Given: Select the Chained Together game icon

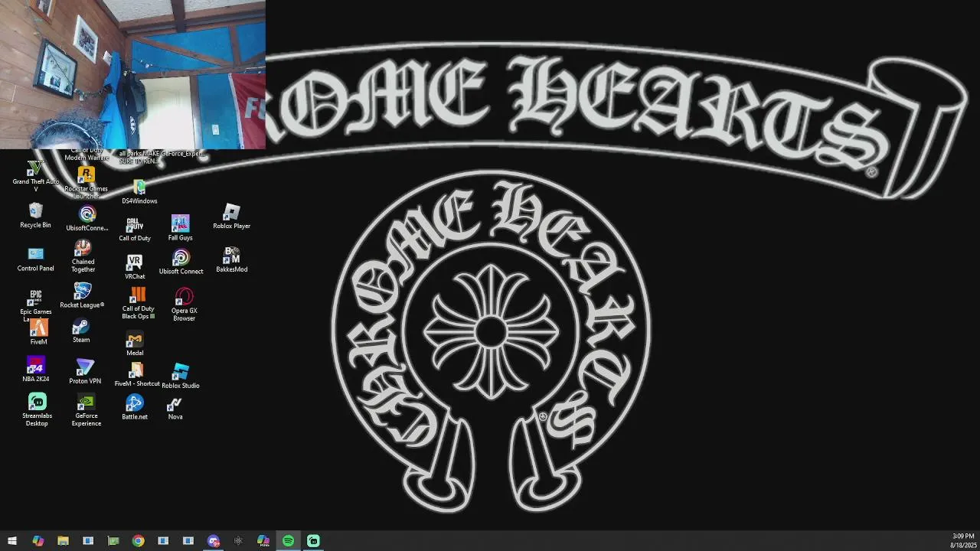Looking at the screenshot, I should click(83, 256).
